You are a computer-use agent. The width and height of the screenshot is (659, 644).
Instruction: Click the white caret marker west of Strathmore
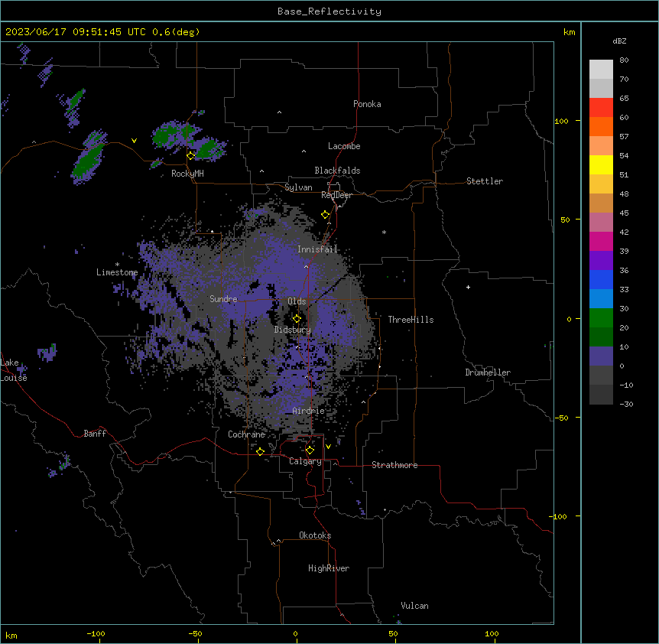click(x=336, y=463)
